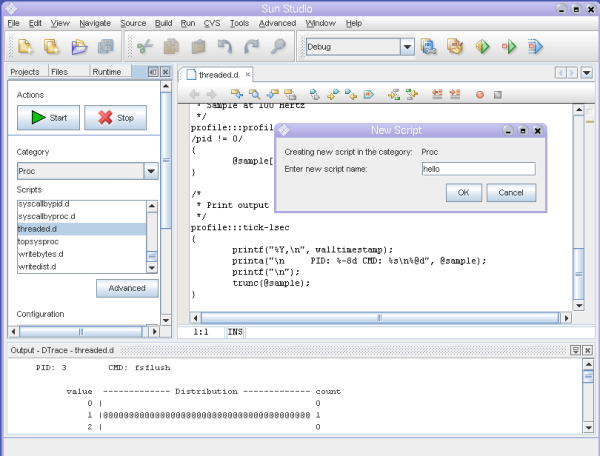Viewport: 600px width, 456px height.
Task: Select the threaded.d editor tab
Action: tap(218, 75)
